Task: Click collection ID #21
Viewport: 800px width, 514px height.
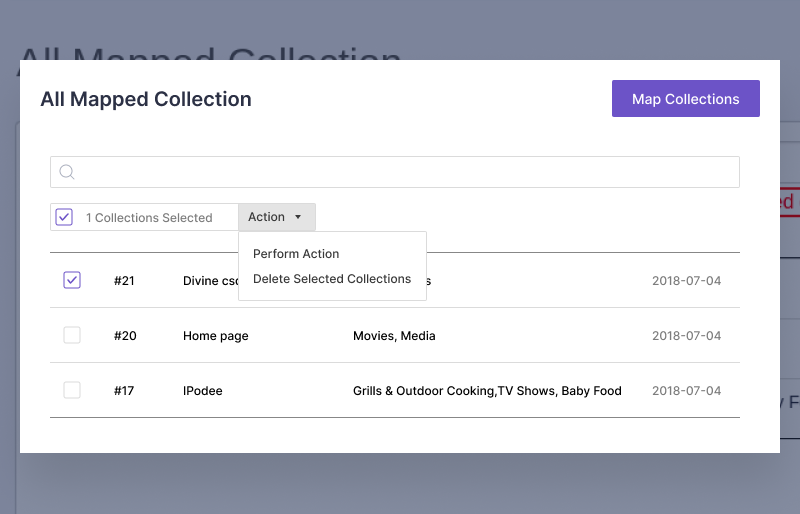Action: [x=124, y=281]
